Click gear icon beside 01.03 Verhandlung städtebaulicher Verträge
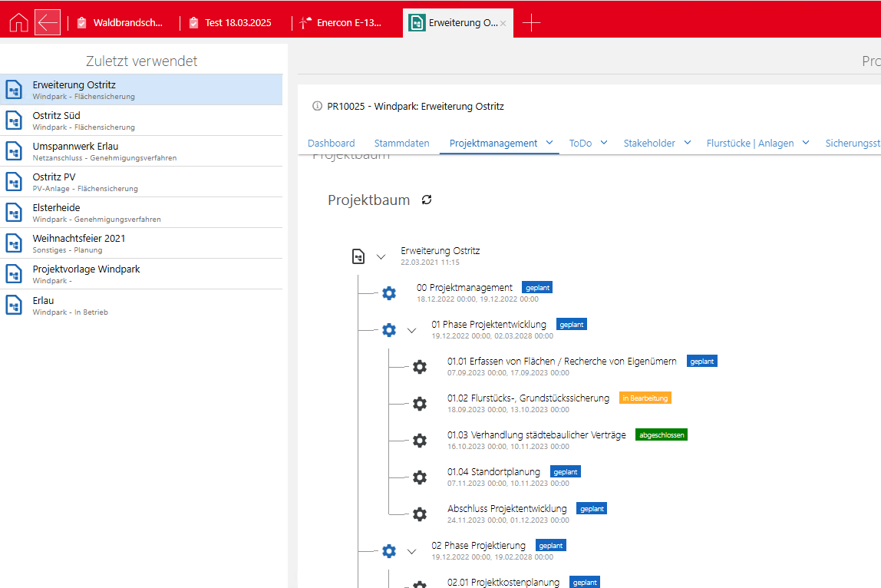 419,441
